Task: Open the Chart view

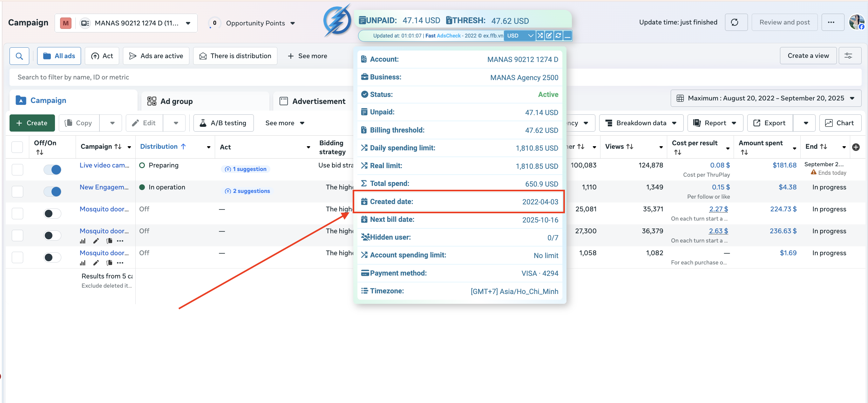Action: pyautogui.click(x=840, y=123)
